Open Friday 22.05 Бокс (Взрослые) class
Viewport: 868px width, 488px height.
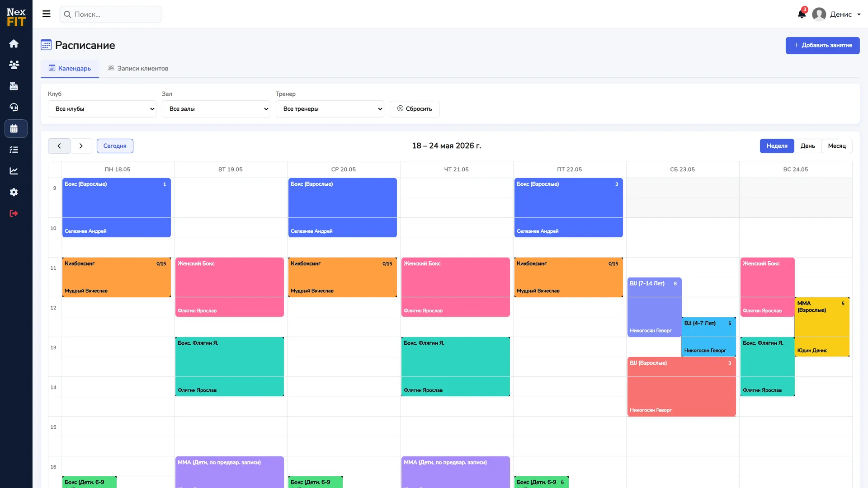click(x=569, y=208)
